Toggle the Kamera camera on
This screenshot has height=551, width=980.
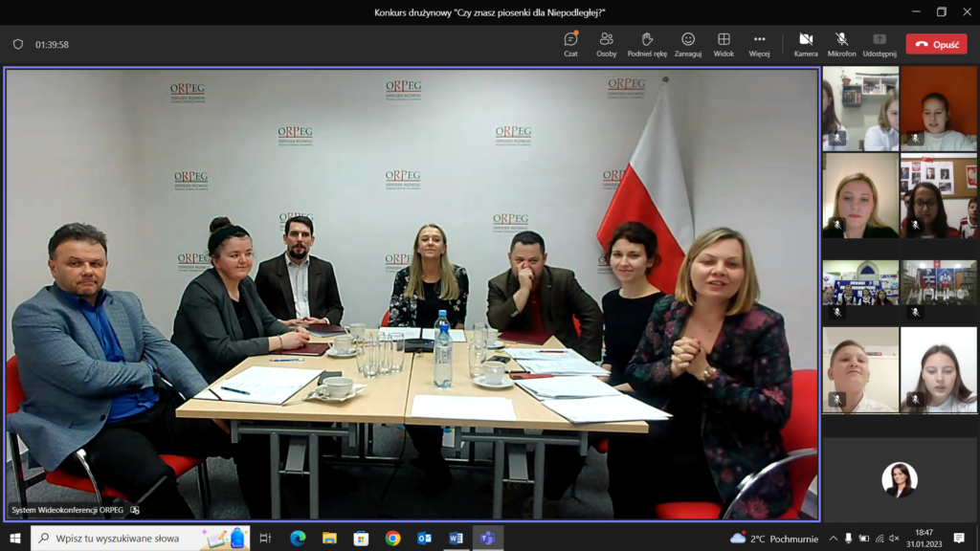(806, 44)
